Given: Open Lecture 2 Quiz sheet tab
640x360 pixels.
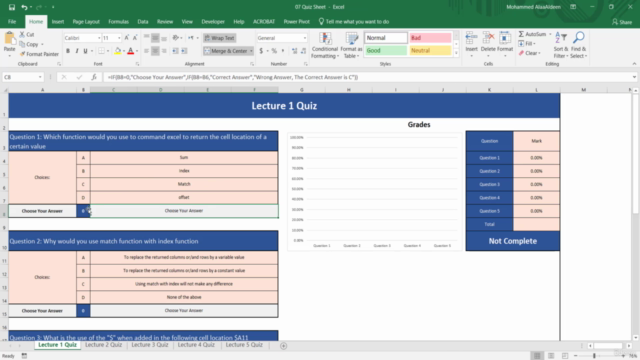Looking at the screenshot, I should coord(103,345).
